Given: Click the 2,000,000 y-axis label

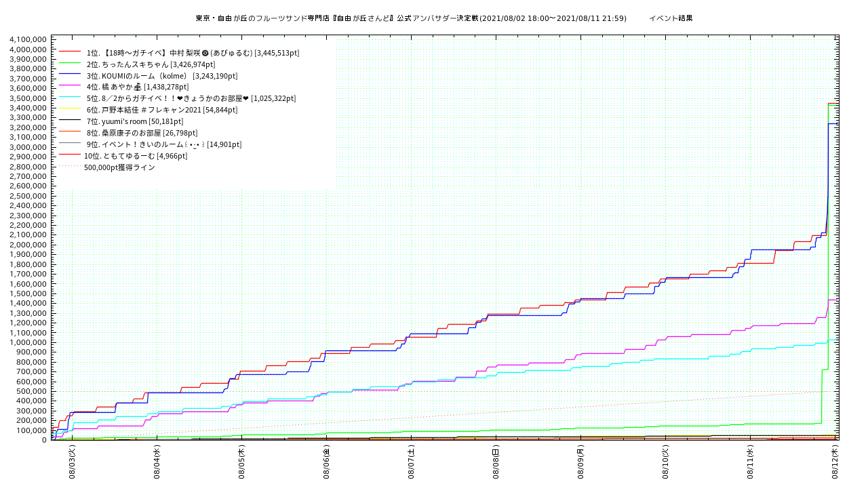Looking at the screenshot, I should (28, 245).
